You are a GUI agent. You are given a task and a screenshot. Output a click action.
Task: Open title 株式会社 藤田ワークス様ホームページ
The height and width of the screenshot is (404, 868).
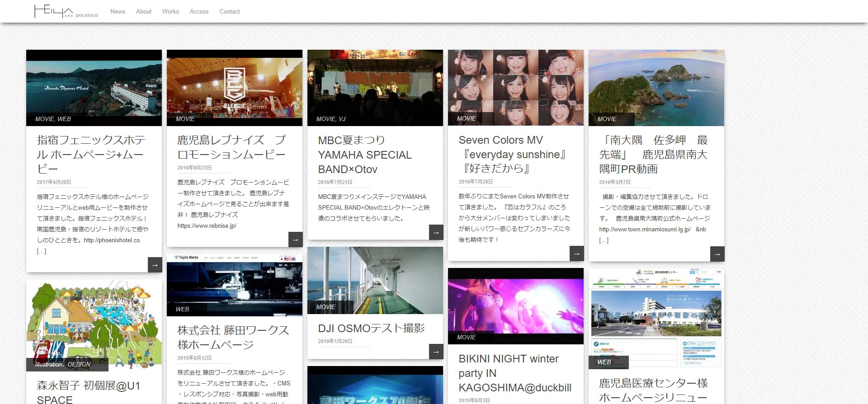(233, 338)
